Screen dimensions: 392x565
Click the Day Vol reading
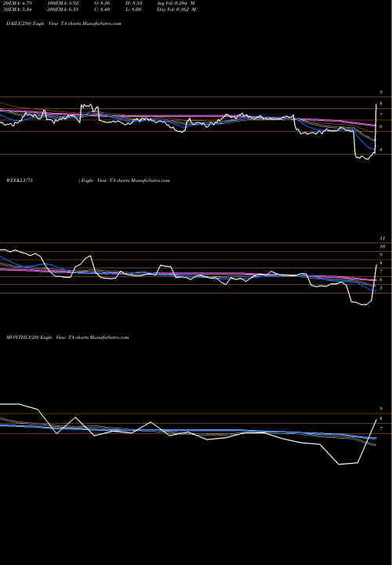pyautogui.click(x=176, y=9)
